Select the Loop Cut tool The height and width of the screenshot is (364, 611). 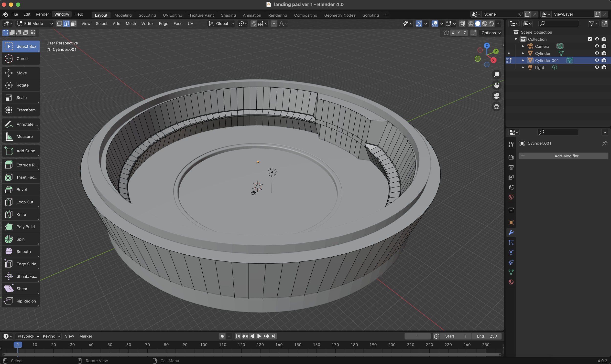[21, 202]
